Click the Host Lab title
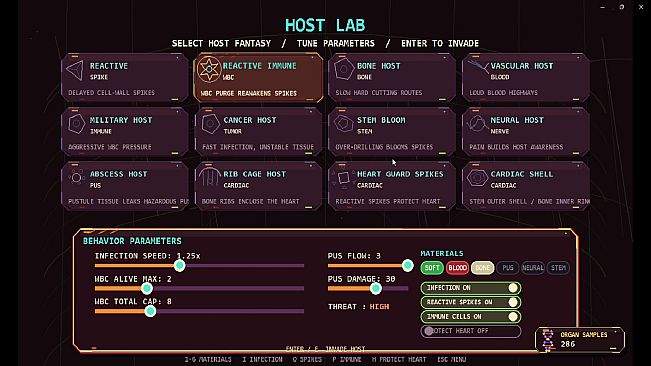 click(325, 25)
